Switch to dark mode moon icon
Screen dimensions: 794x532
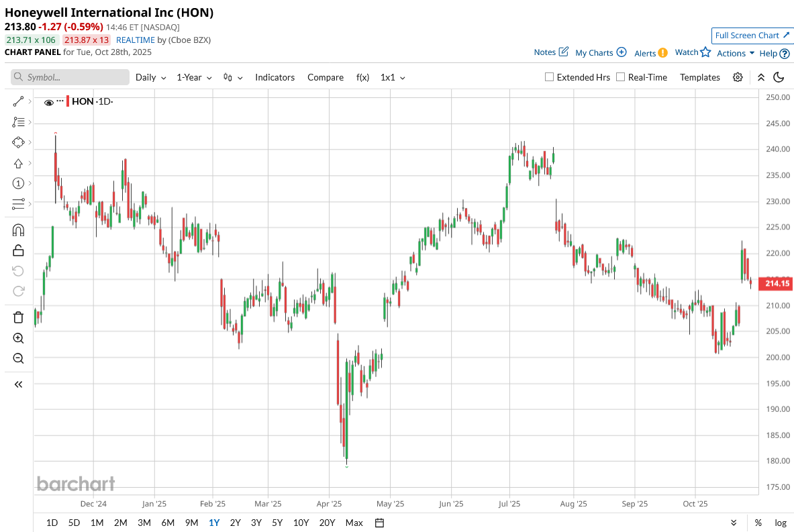[779, 77]
